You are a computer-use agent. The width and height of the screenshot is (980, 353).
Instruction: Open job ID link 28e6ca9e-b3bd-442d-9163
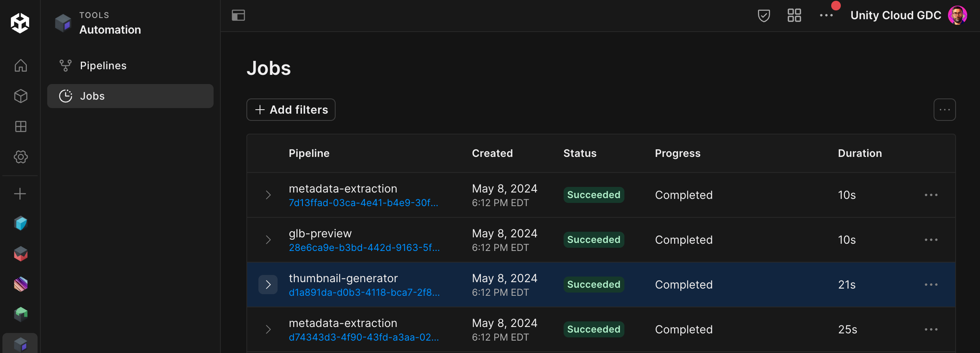(x=364, y=248)
